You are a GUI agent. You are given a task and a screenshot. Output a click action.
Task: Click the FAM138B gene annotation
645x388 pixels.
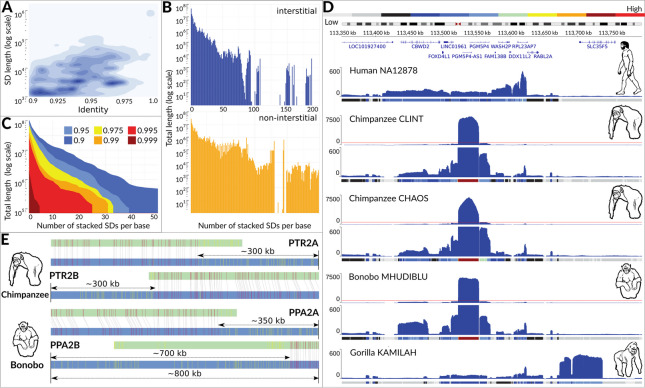click(x=495, y=56)
